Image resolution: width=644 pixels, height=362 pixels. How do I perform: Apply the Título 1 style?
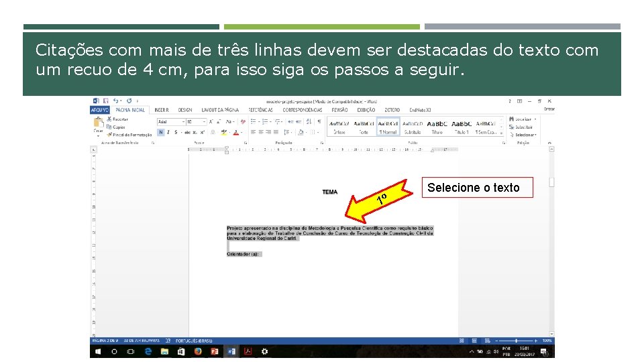[x=462, y=127]
